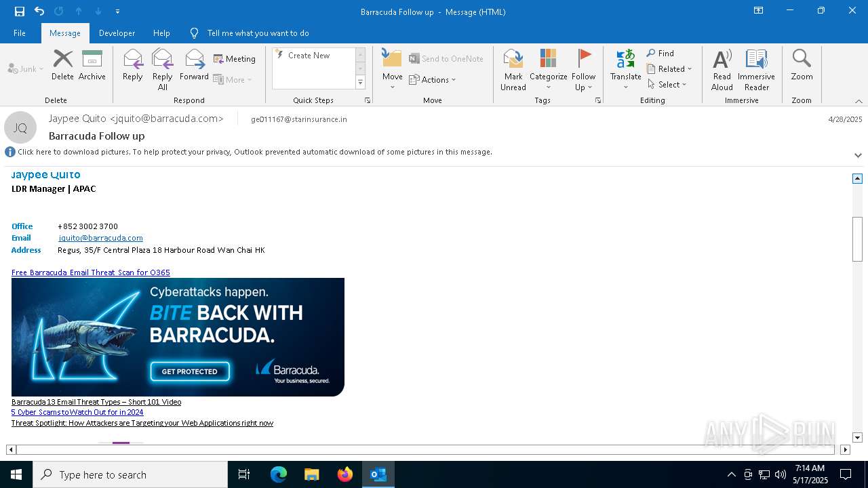Screen dimensions: 868x488
Task: Expand the message header with the chevron
Action: click(x=858, y=155)
